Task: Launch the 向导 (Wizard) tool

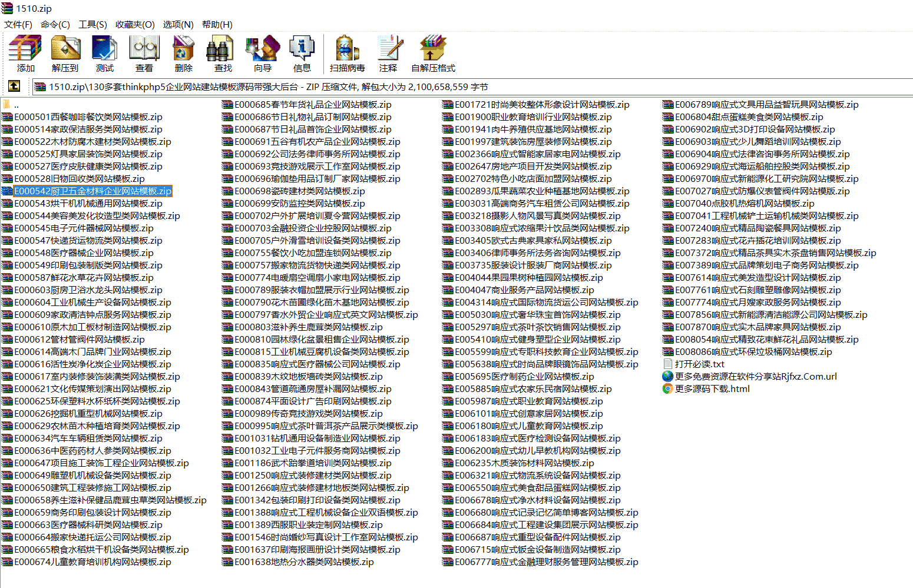Action: (263, 54)
